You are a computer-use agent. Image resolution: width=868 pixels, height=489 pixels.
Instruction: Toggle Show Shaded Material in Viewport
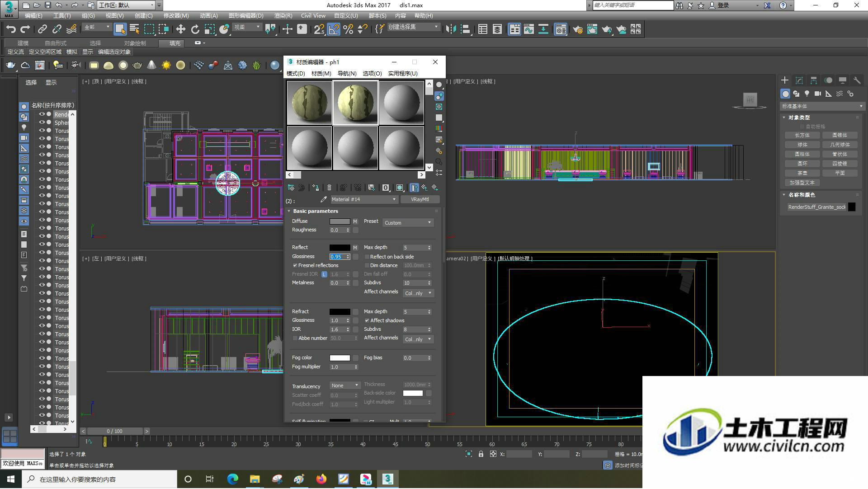click(400, 188)
